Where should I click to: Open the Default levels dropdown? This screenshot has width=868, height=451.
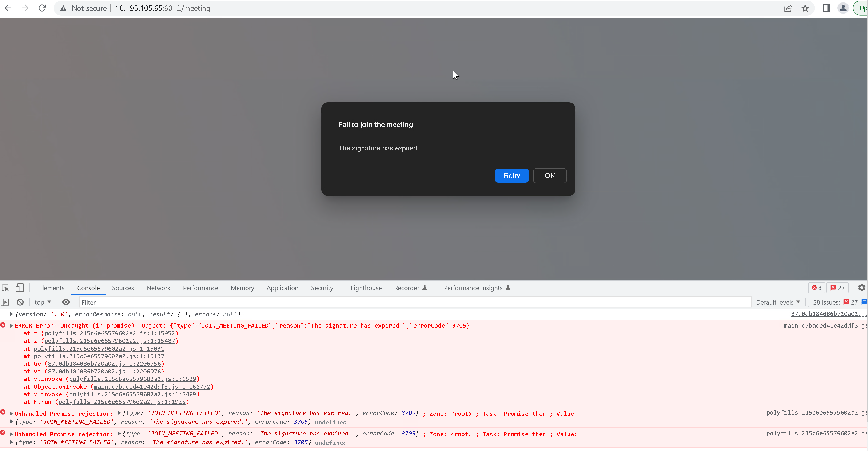[778, 302]
